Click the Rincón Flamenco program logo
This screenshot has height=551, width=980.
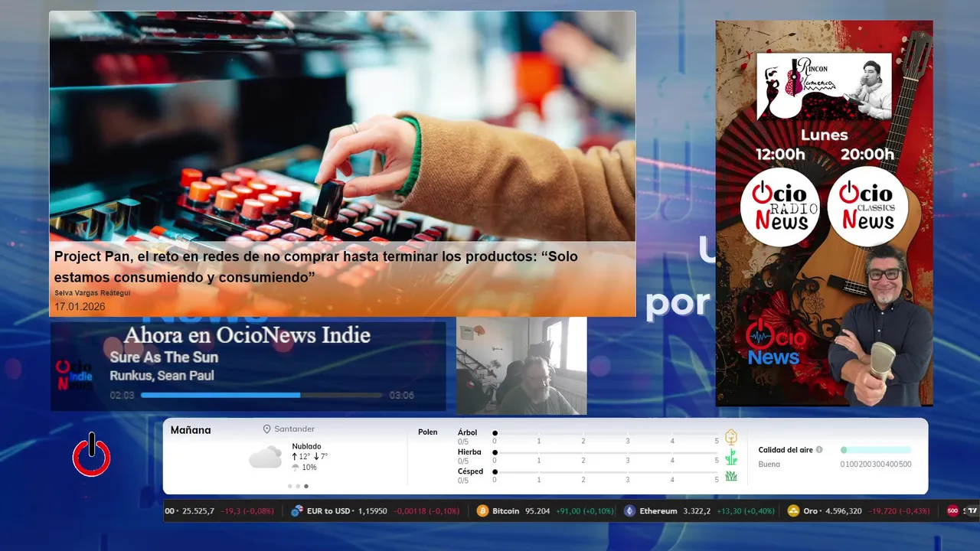pyautogui.click(x=825, y=86)
